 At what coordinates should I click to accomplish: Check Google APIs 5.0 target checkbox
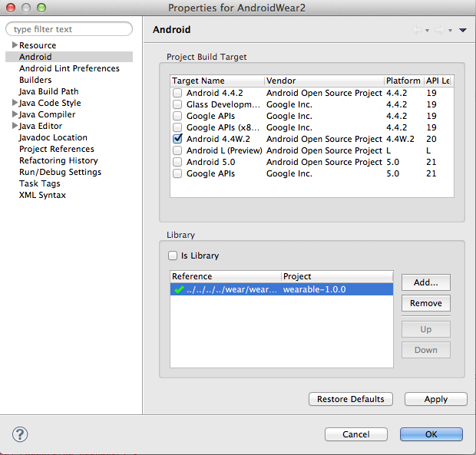pyautogui.click(x=177, y=173)
